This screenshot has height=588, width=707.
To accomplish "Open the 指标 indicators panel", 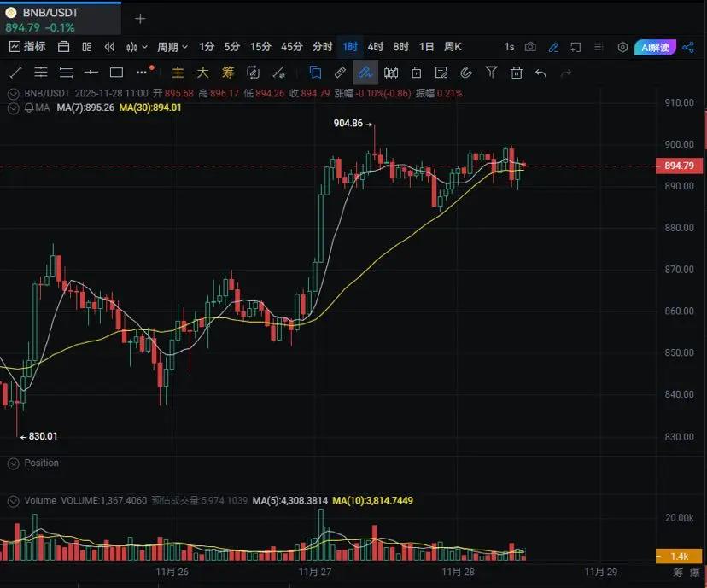I will 27,46.
